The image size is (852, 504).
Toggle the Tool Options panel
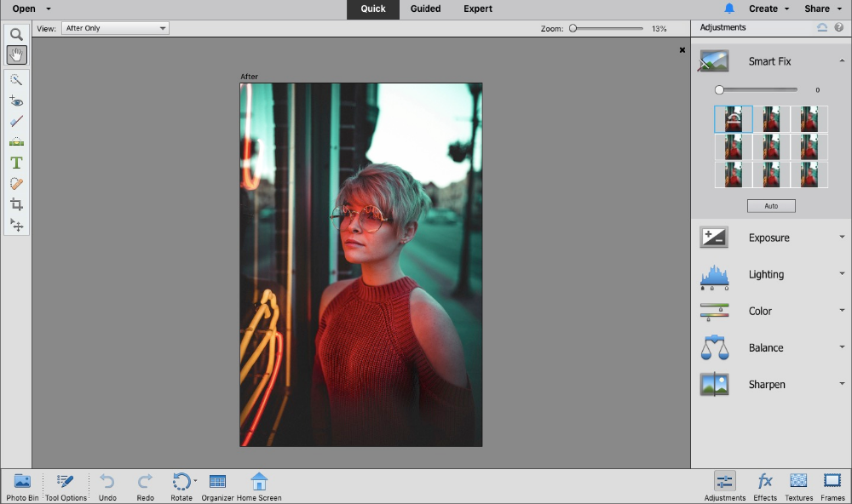pos(66,485)
